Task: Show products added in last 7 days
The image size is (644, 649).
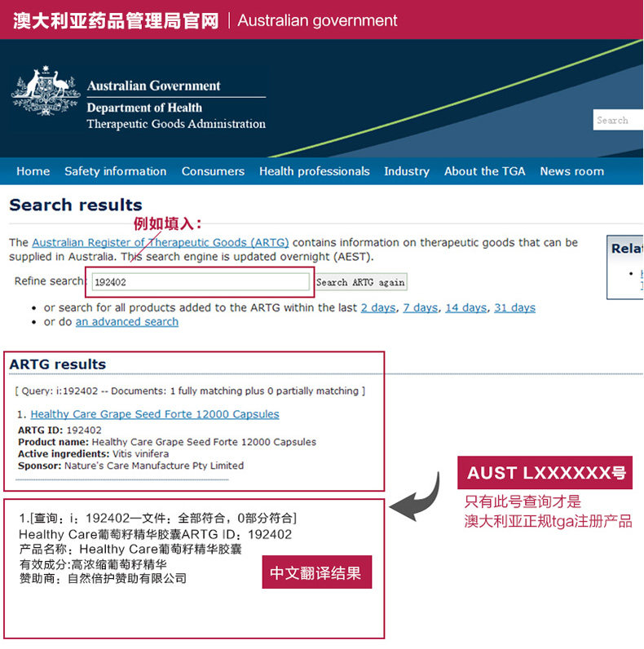Action: tap(420, 307)
